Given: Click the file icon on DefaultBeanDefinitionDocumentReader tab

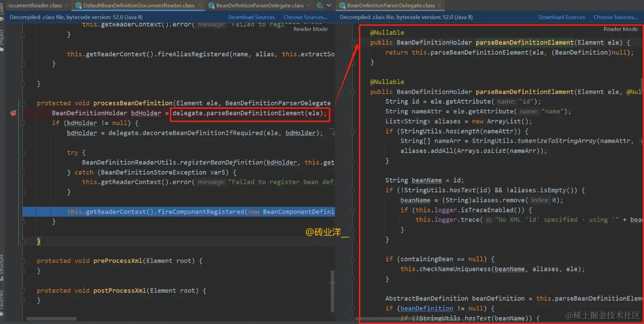Looking at the screenshot, I should coord(78,6).
